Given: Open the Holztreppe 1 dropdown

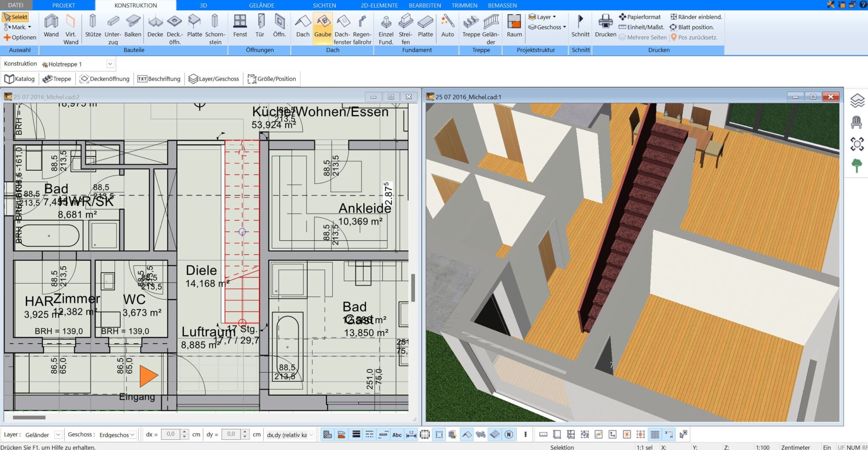Looking at the screenshot, I should 110,64.
